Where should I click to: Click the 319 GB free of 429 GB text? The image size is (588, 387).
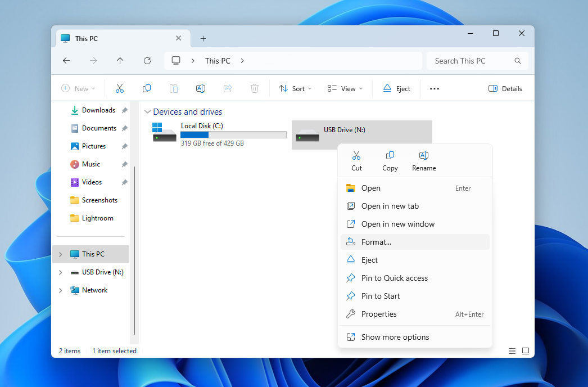click(x=212, y=143)
